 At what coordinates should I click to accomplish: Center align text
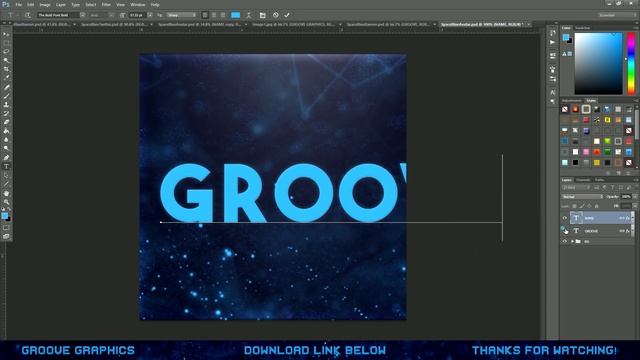pyautogui.click(x=214, y=15)
